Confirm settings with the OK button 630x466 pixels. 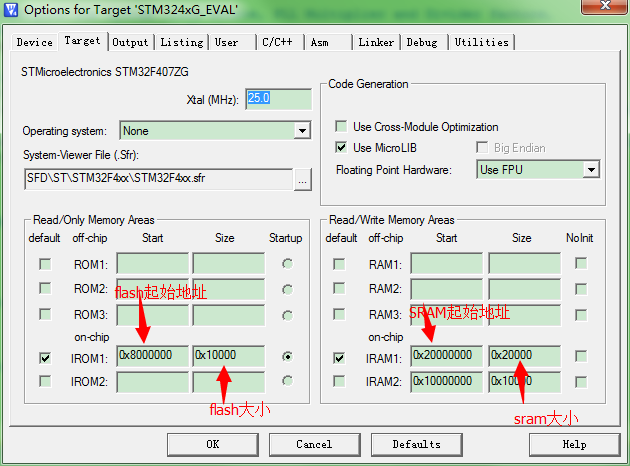click(213, 444)
